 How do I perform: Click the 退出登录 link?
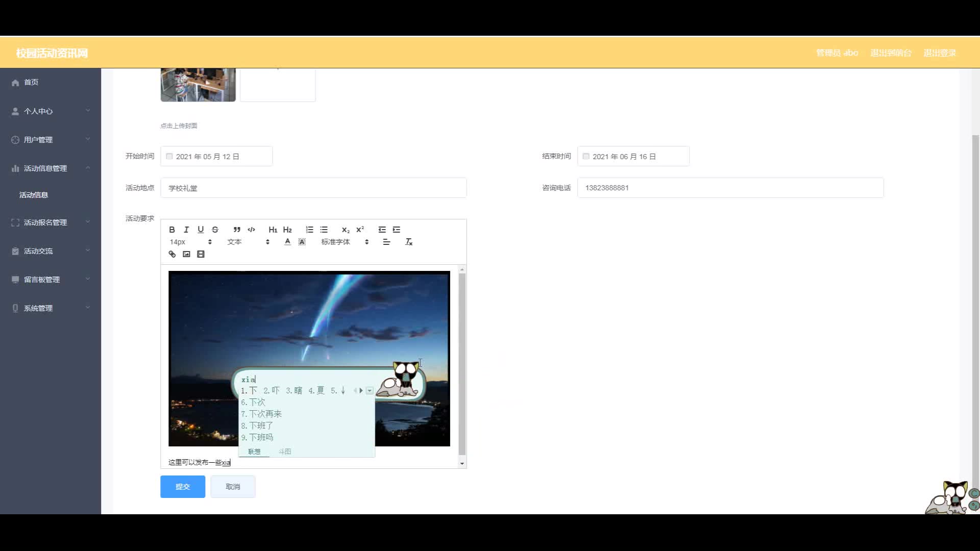pyautogui.click(x=940, y=53)
